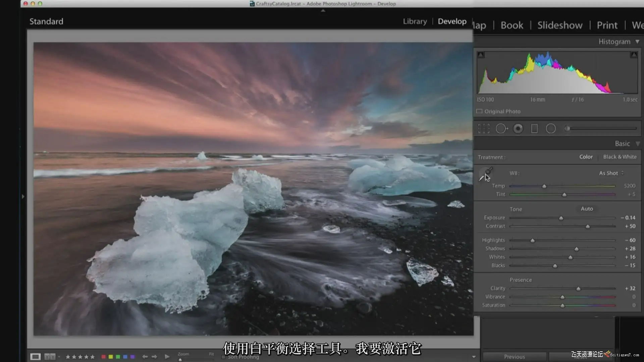
Task: Select the Spot Removal tool
Action: tap(501, 129)
